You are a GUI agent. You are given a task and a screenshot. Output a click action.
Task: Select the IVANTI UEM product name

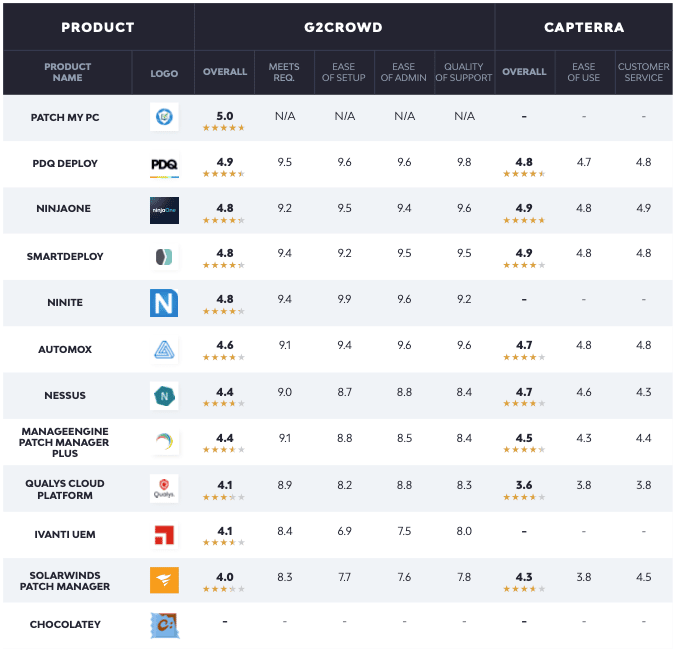(65, 535)
